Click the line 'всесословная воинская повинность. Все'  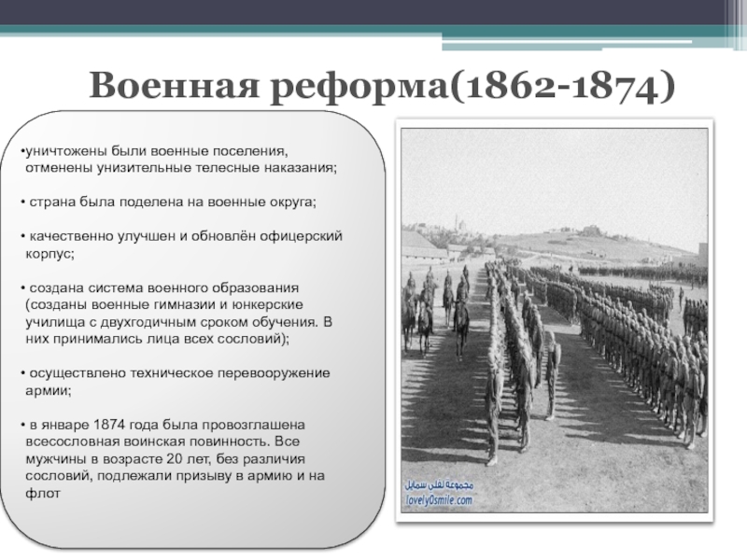click(162, 441)
